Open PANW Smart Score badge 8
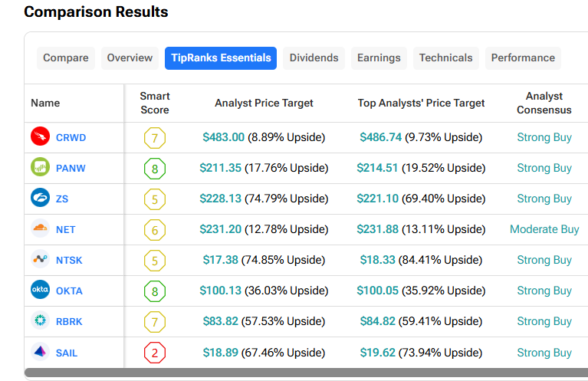 [155, 169]
